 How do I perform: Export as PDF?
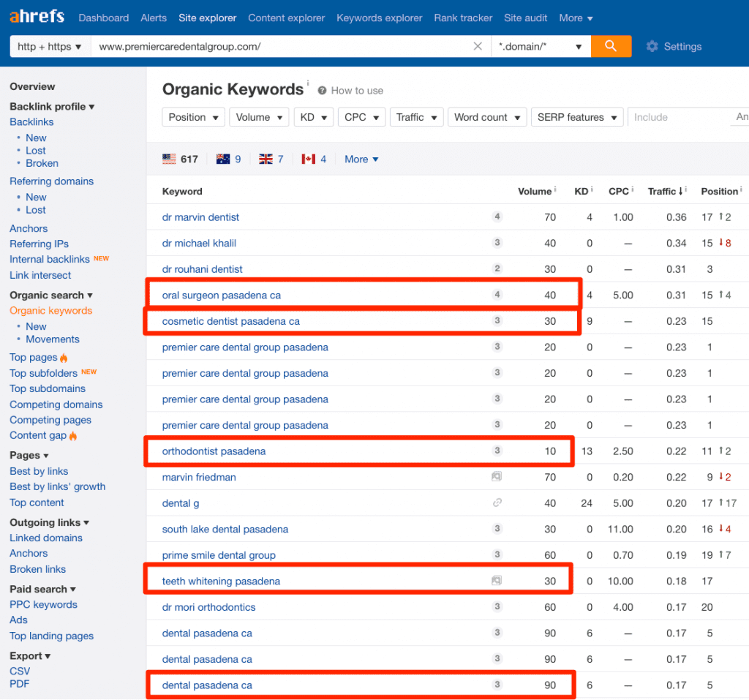click(x=19, y=684)
